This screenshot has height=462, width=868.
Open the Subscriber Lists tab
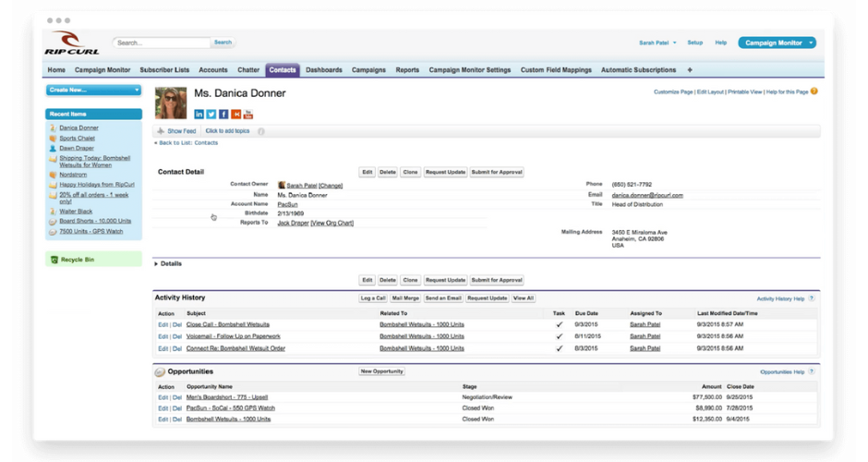pyautogui.click(x=164, y=70)
